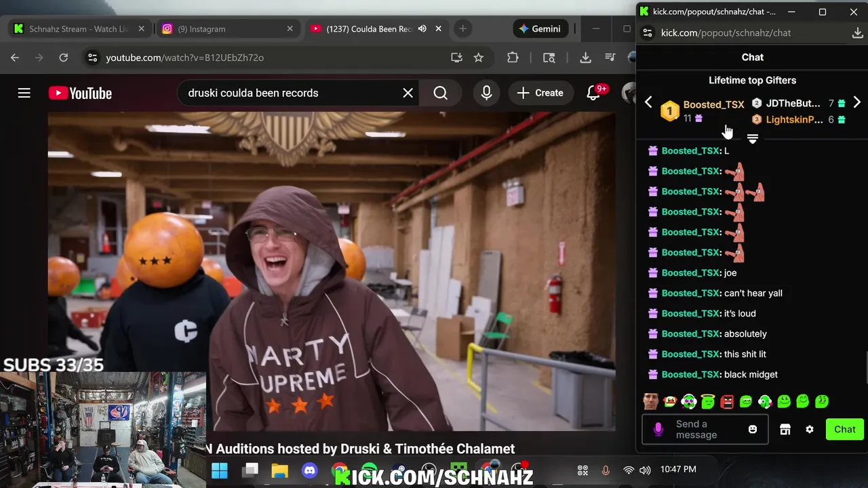
Task: Click the 'this shit lit' chat message
Action: pos(745,354)
